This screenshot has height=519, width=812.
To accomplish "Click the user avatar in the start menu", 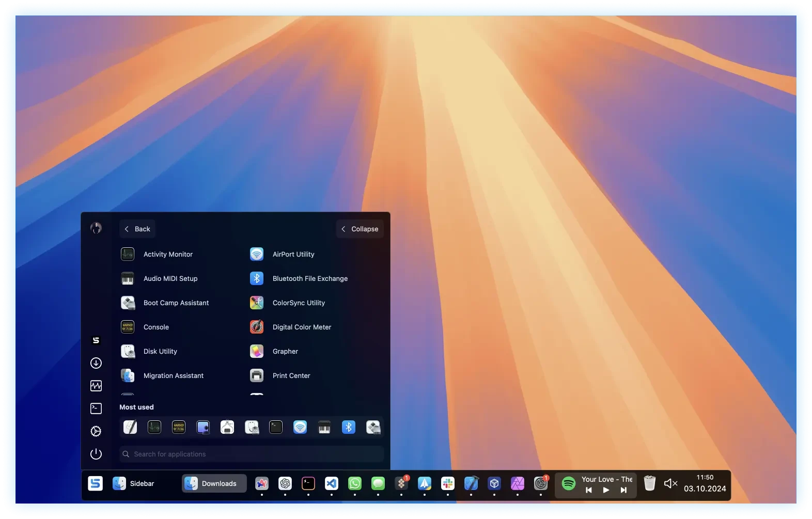I will [x=96, y=228].
